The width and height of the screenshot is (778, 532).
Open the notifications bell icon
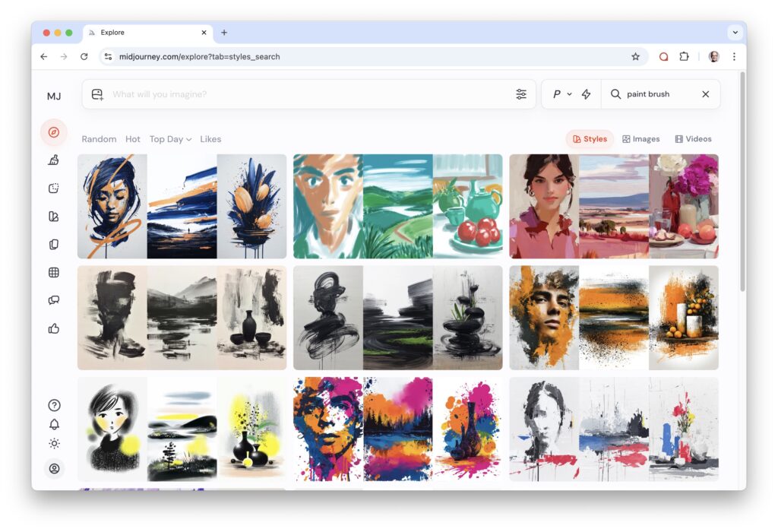pos(54,424)
